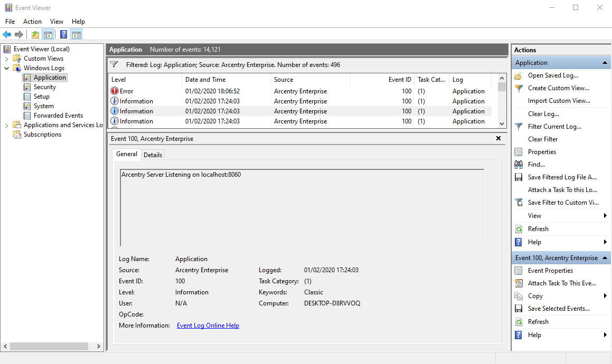Collapse the Event 100 actions section
The width and height of the screenshot is (612, 364).
(605, 258)
